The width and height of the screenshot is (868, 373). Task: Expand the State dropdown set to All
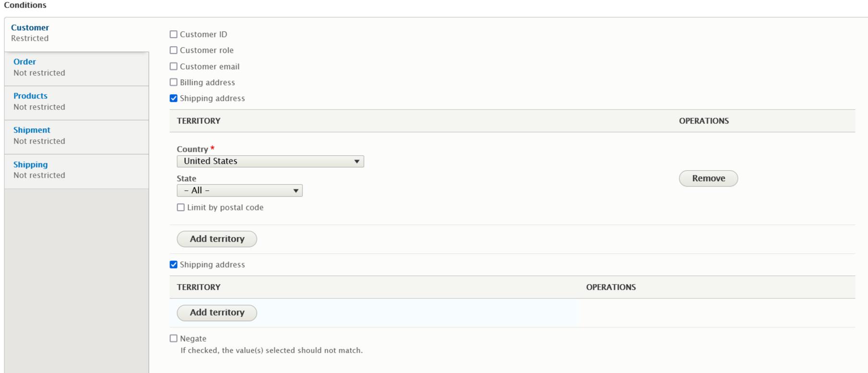click(x=240, y=190)
